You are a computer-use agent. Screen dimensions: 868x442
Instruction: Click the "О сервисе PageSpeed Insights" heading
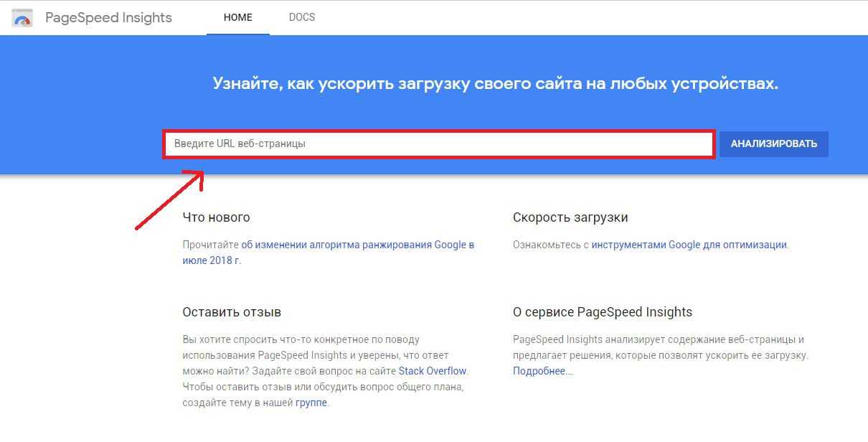(x=602, y=312)
